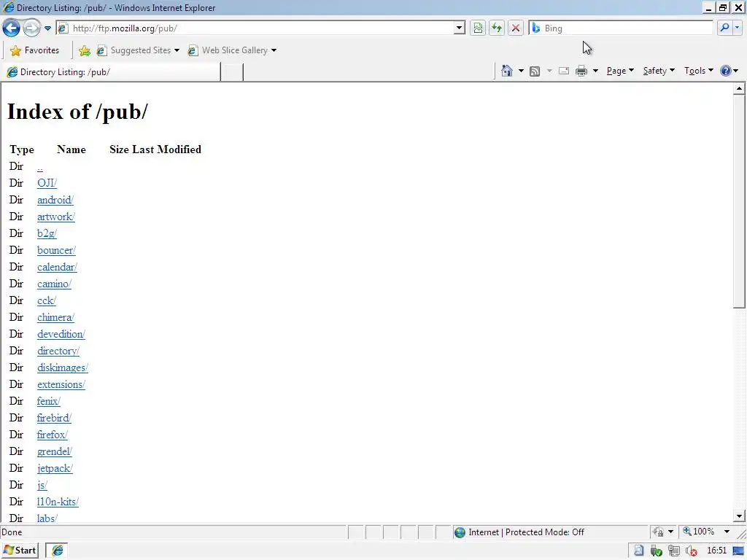Open the directory/ folder link
This screenshot has height=560, width=747.
[x=58, y=351]
